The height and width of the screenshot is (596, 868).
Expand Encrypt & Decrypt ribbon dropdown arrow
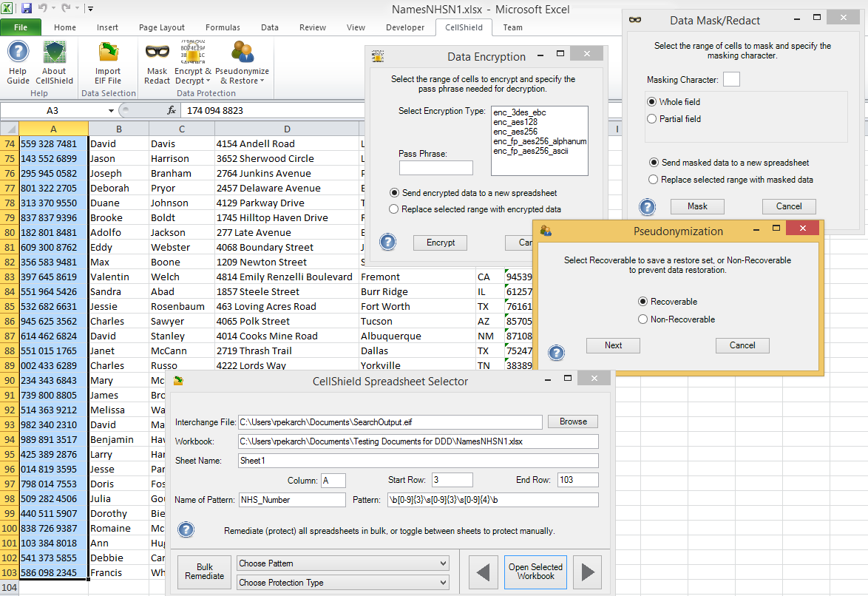point(208,81)
